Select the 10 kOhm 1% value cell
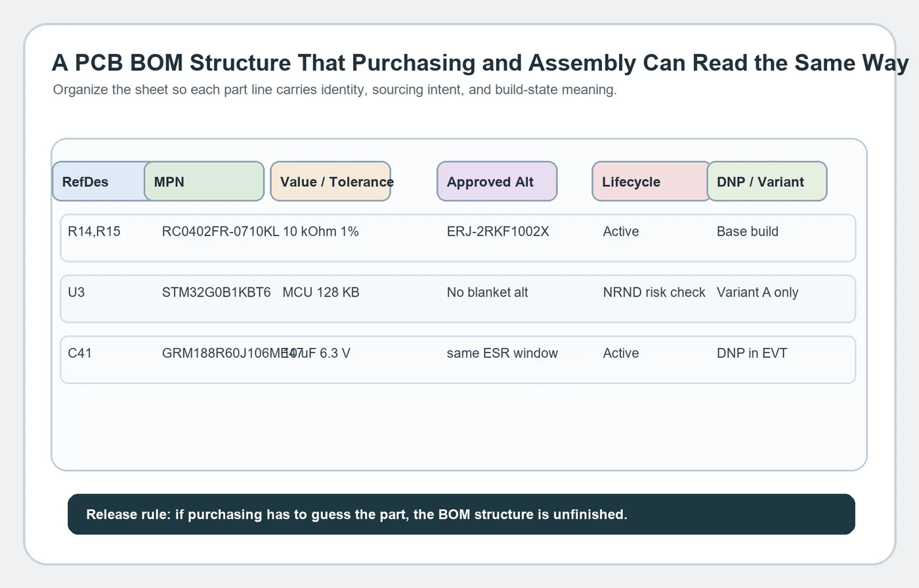Image resolution: width=919 pixels, height=588 pixels. tap(320, 232)
